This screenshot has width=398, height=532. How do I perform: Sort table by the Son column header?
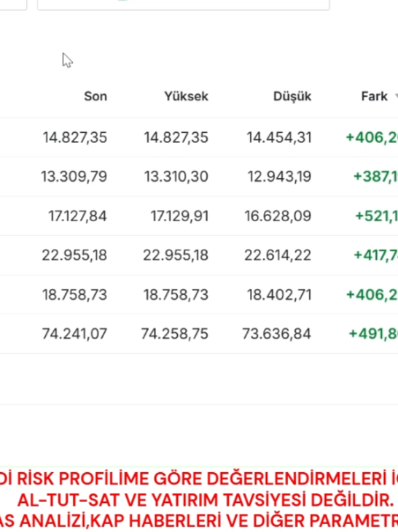pos(95,96)
